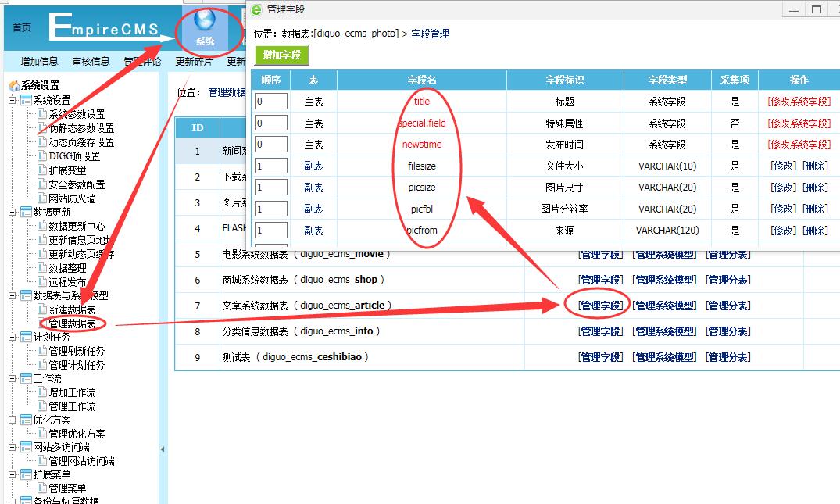Click the 系统设置 home icon at tree root
The width and height of the screenshot is (840, 504).
(x=13, y=86)
